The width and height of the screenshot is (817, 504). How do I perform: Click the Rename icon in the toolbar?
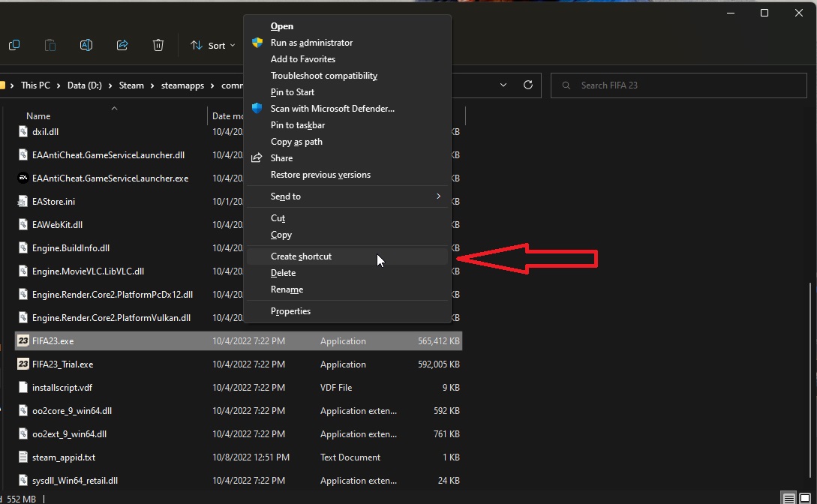pos(86,45)
